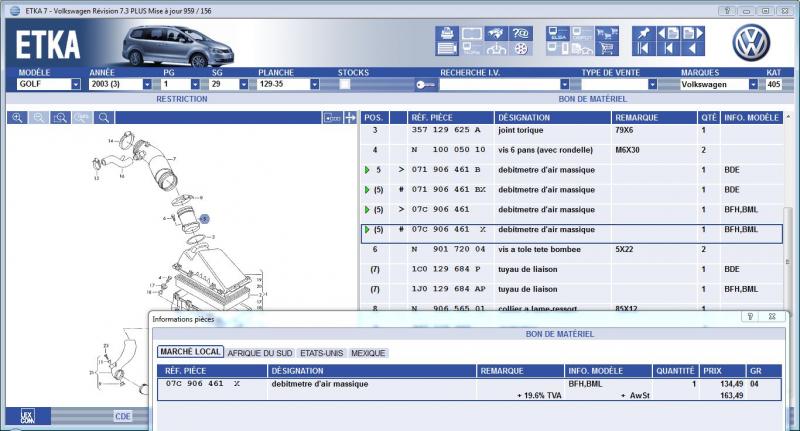Open the help question-mark icon

pyautogui.click(x=520, y=34)
